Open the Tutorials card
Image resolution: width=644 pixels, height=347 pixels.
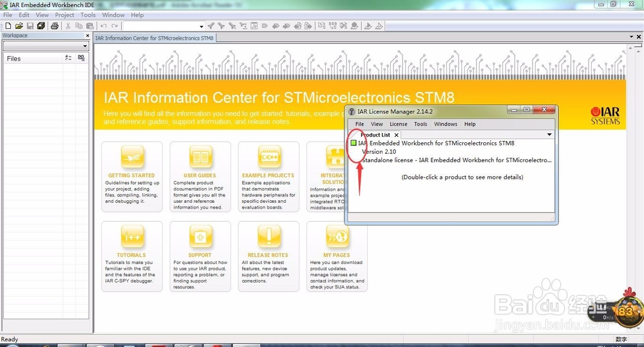tap(132, 256)
